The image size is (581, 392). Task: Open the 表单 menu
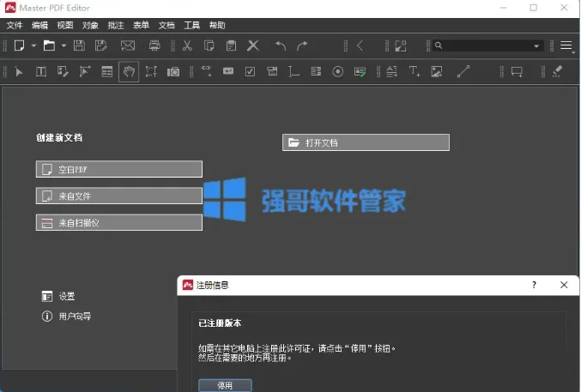(x=141, y=25)
